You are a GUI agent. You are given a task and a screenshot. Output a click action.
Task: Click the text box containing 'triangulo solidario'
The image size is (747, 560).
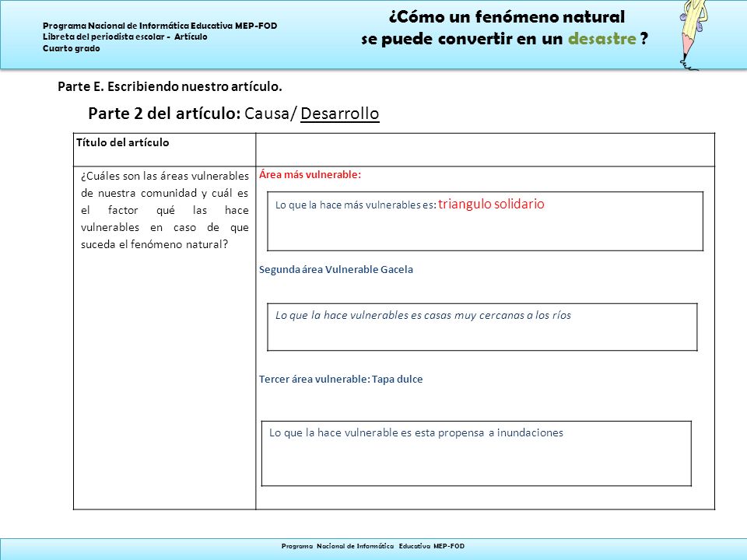(x=485, y=222)
